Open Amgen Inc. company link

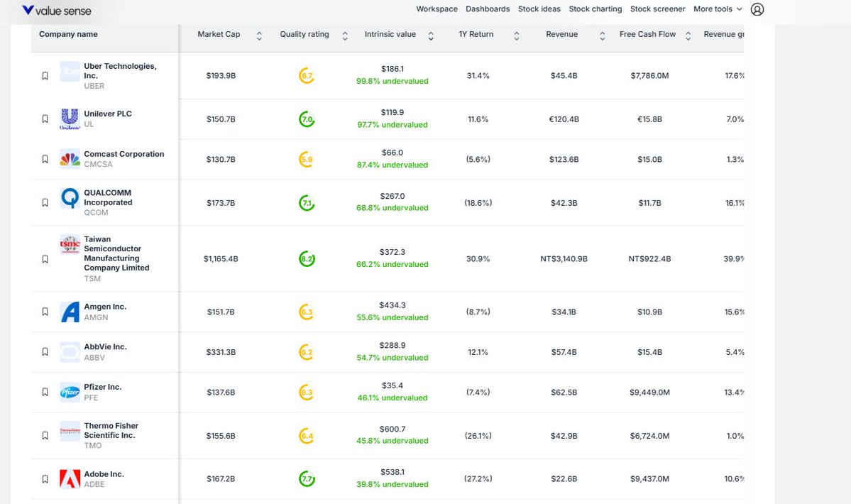(105, 307)
